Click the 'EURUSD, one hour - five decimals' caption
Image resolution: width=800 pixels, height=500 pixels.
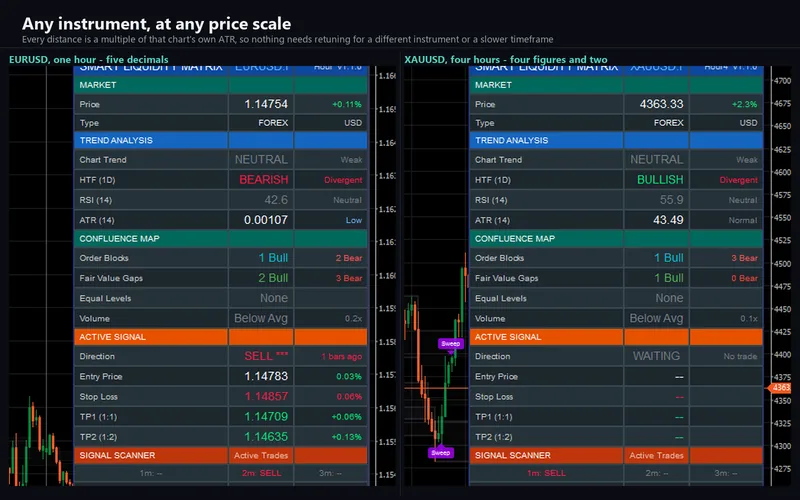(x=89, y=60)
